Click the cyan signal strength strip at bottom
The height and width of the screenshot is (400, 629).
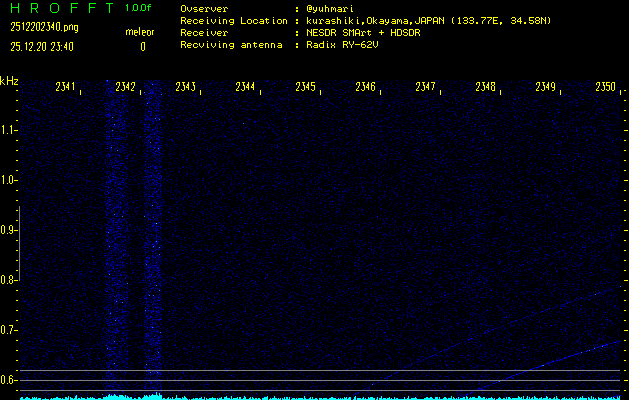pos(320,396)
